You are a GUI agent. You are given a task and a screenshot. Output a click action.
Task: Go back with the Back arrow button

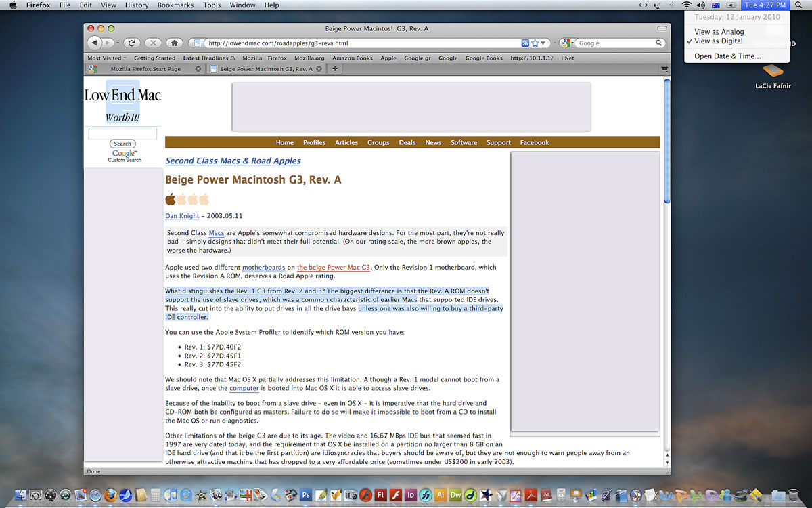[94, 43]
